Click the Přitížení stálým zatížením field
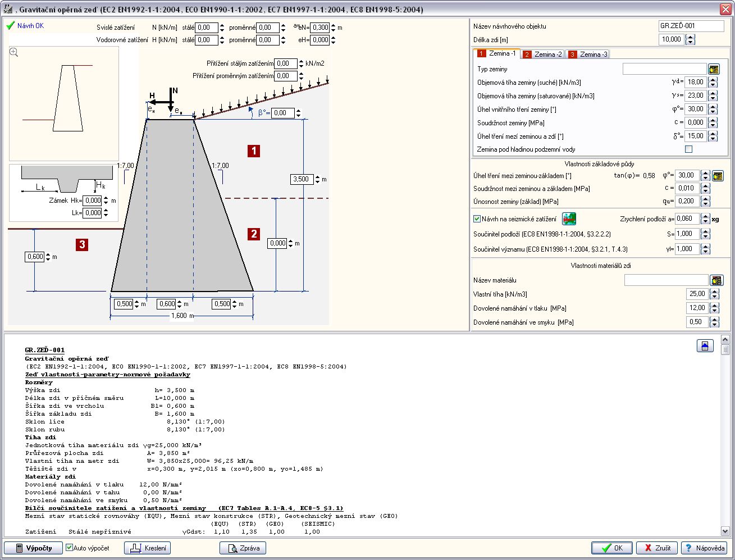Screen dimensions: 735x560 (285, 63)
